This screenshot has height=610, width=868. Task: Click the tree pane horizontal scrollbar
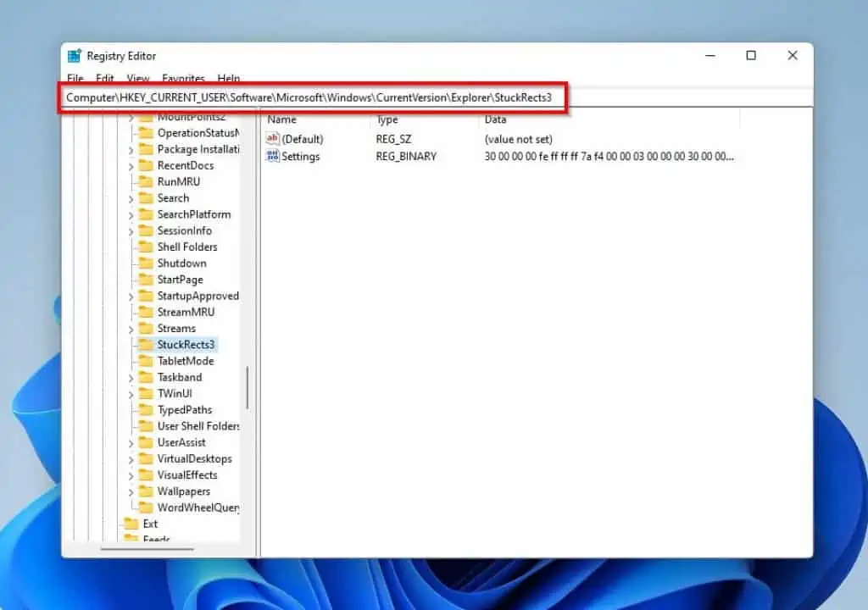pyautogui.click(x=147, y=549)
